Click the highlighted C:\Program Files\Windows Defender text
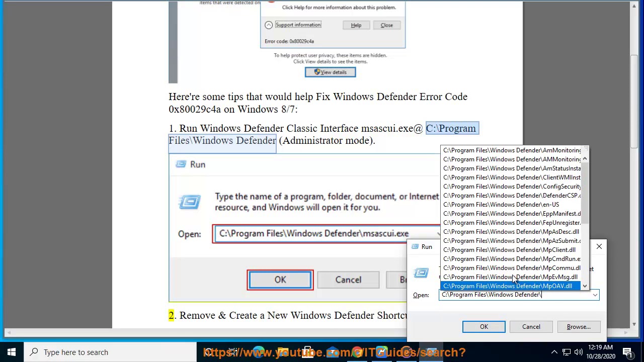This screenshot has width=644, height=362. point(451,129)
